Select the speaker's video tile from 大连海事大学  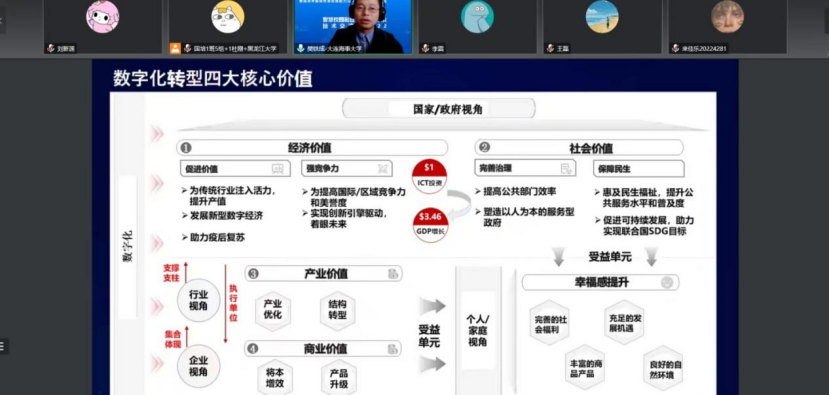353,26
